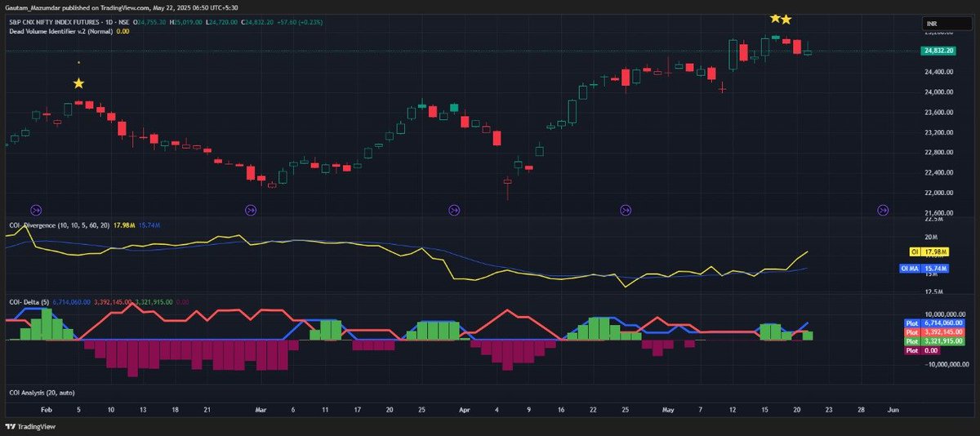Click the May label on the date axis
Screen dimensions: 980x436
669,409
